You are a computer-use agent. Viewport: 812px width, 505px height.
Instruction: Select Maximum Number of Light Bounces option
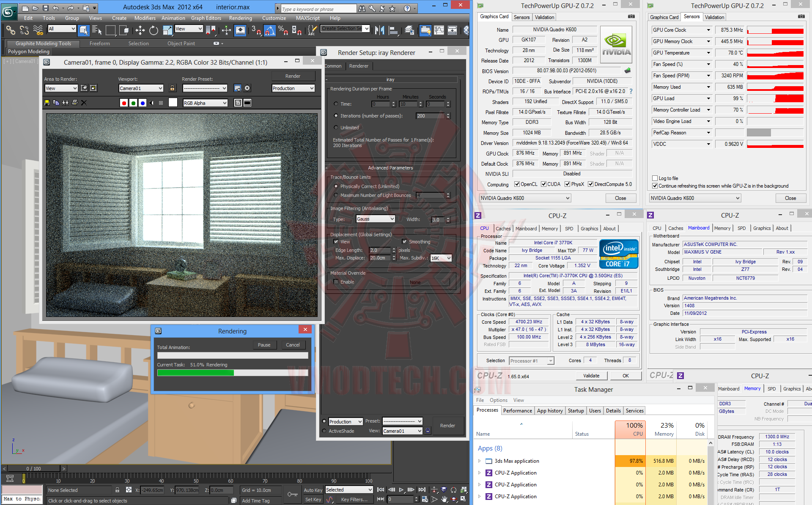(x=336, y=195)
